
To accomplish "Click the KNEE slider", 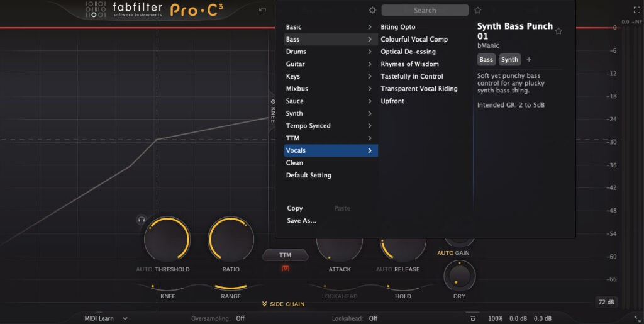I will point(167,287).
